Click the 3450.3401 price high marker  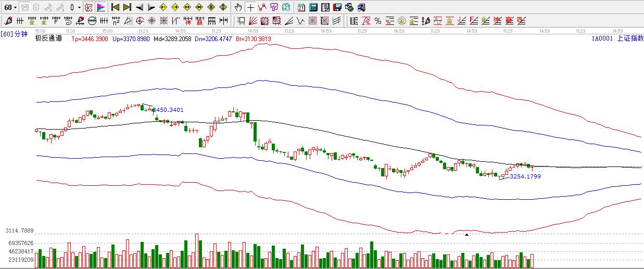(x=168, y=110)
